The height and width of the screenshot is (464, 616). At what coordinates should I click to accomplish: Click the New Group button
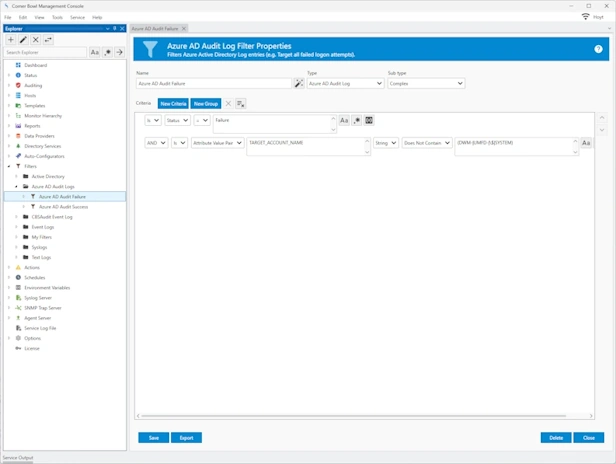(206, 104)
